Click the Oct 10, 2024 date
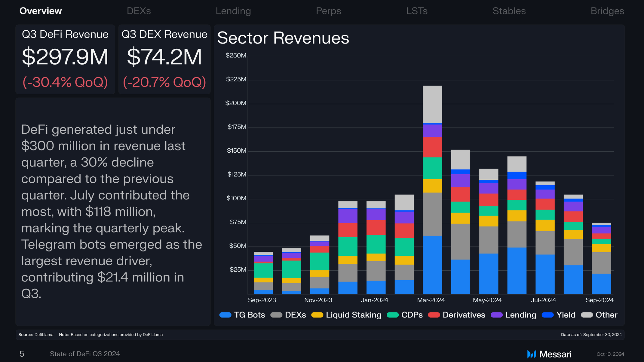Viewport: 644px width, 362px height. pos(610,354)
